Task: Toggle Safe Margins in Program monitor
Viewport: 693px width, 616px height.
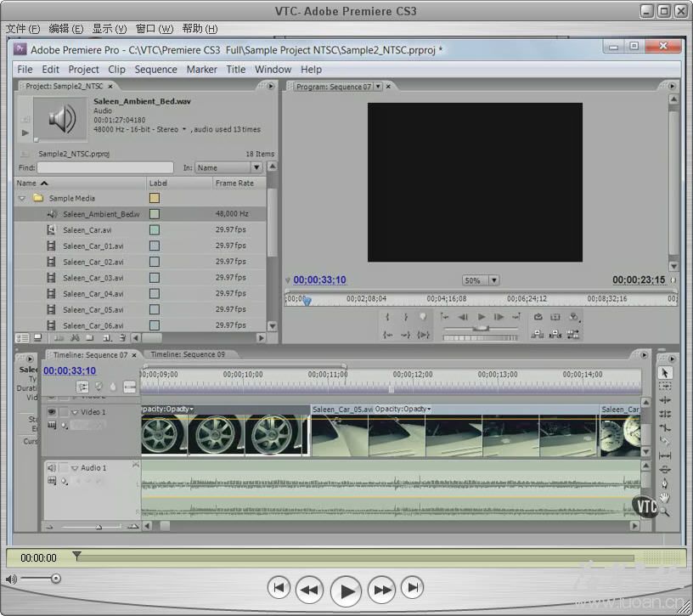Action: pos(555,317)
